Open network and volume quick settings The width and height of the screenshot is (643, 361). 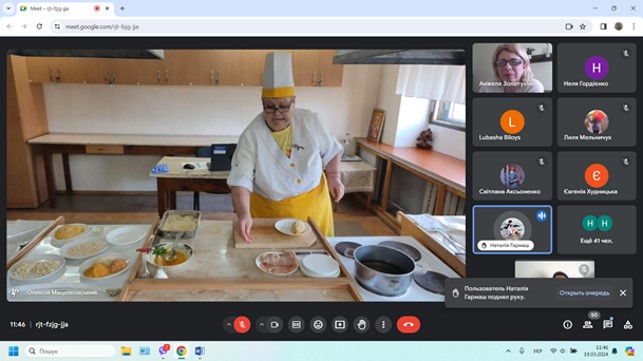[x=563, y=351]
